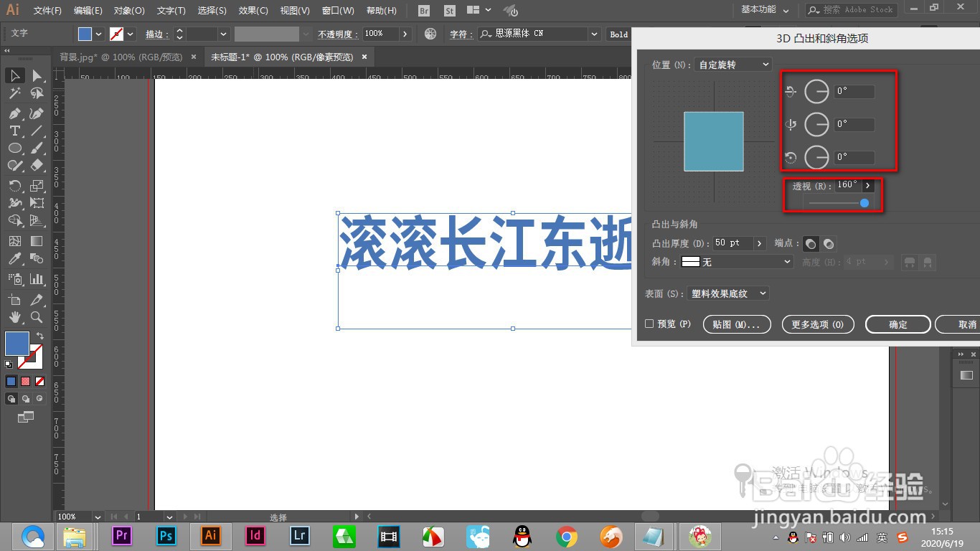The height and width of the screenshot is (551, 980).
Task: Open the 思源黑体 CN font dropdown
Action: [x=594, y=34]
